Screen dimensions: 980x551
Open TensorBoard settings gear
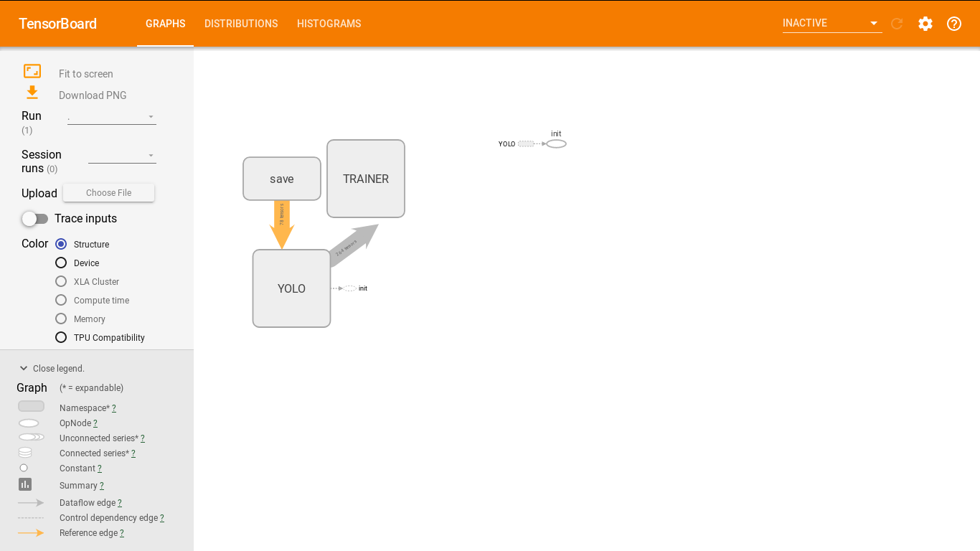925,24
